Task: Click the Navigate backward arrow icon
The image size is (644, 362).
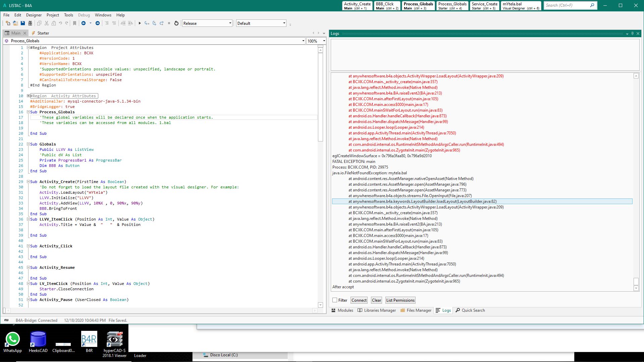Action: 84,23
